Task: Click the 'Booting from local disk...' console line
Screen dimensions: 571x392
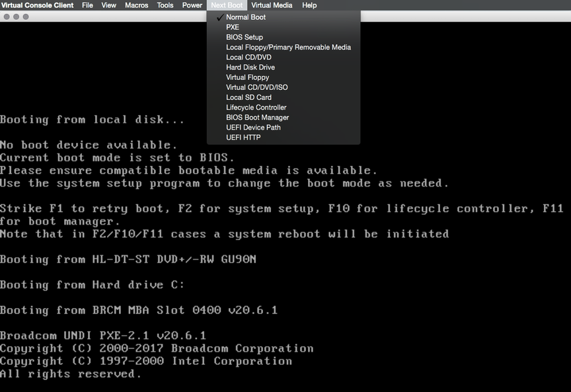Action: [92, 120]
